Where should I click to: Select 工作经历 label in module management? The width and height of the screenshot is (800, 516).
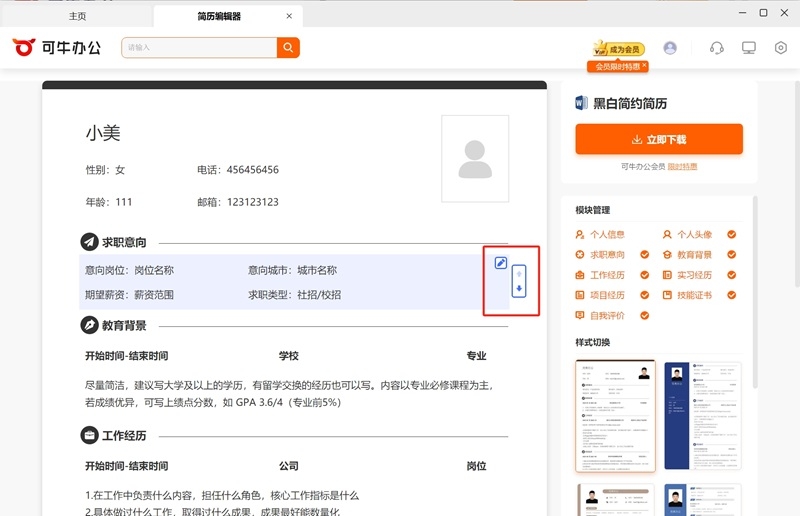[607, 275]
